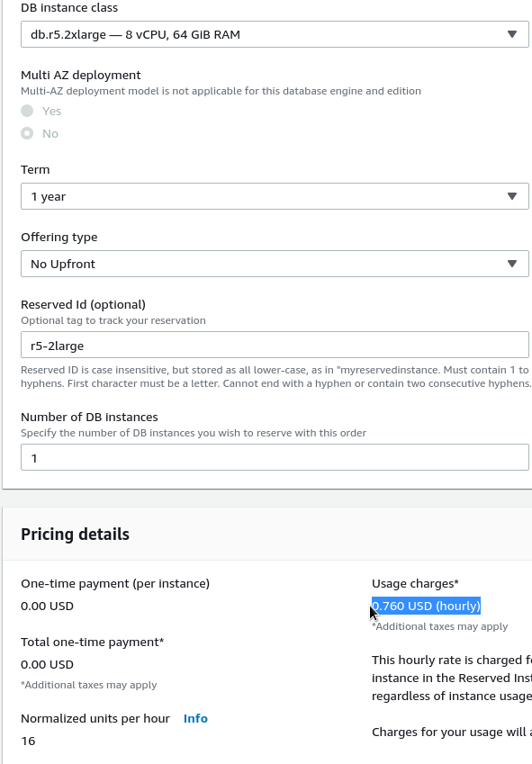Select No for Multi AZ deployment
Image resolution: width=532 pixels, height=764 pixels.
pyautogui.click(x=27, y=133)
